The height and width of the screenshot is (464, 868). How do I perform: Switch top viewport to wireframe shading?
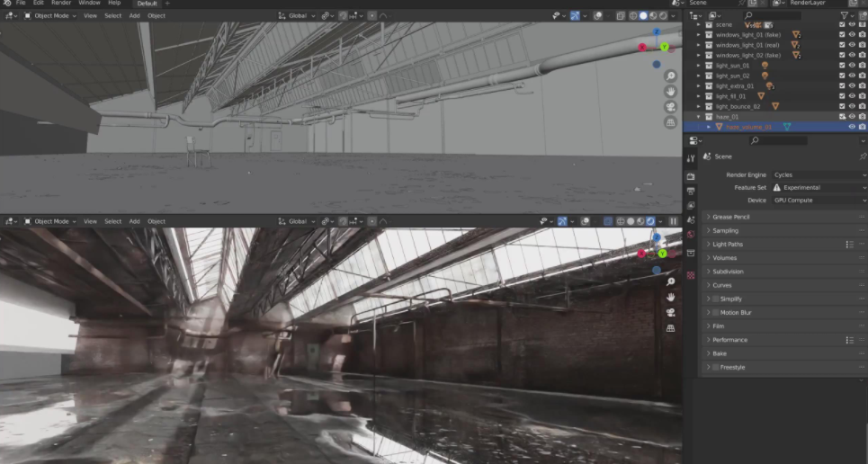pyautogui.click(x=632, y=15)
